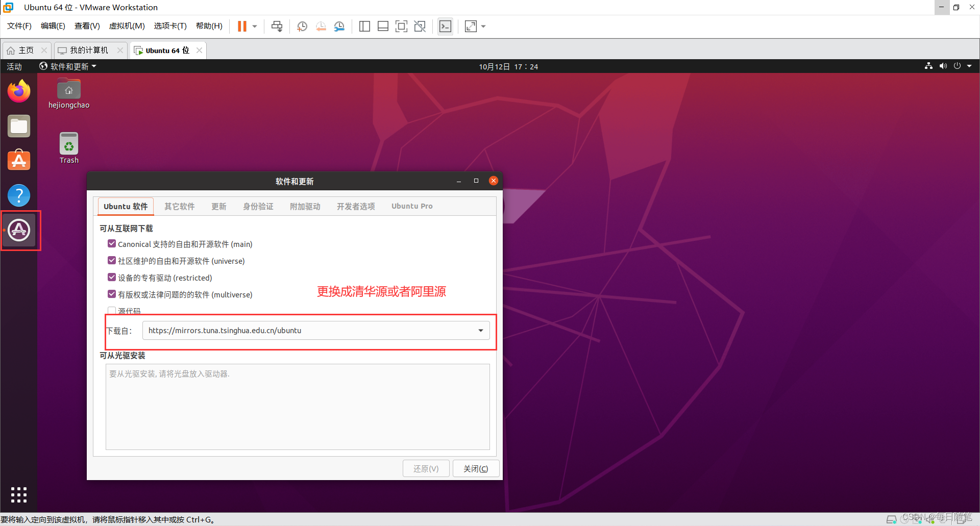
Task: Switch to the 开发者选项 tab
Action: 356,206
